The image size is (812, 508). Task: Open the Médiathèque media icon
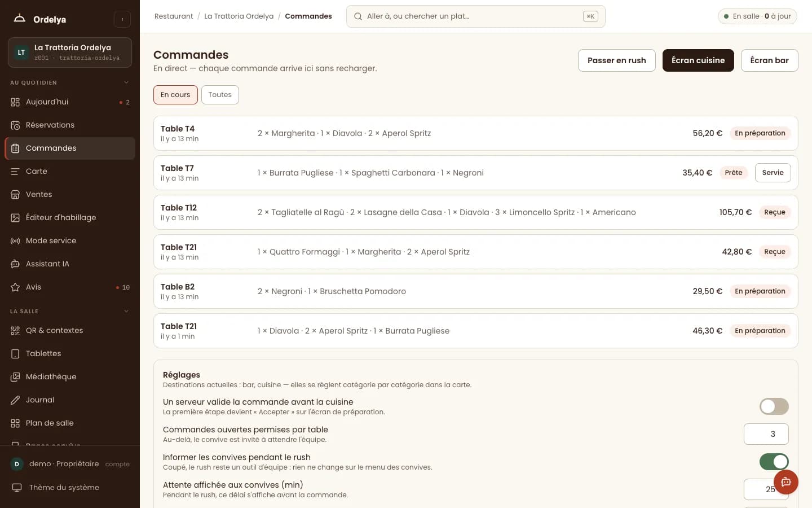15,377
